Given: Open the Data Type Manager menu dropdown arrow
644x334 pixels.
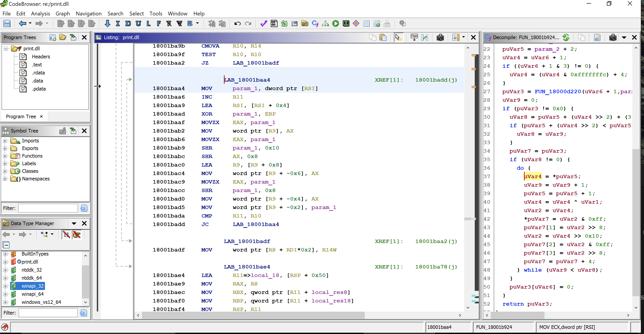Looking at the screenshot, I should pos(74,223).
